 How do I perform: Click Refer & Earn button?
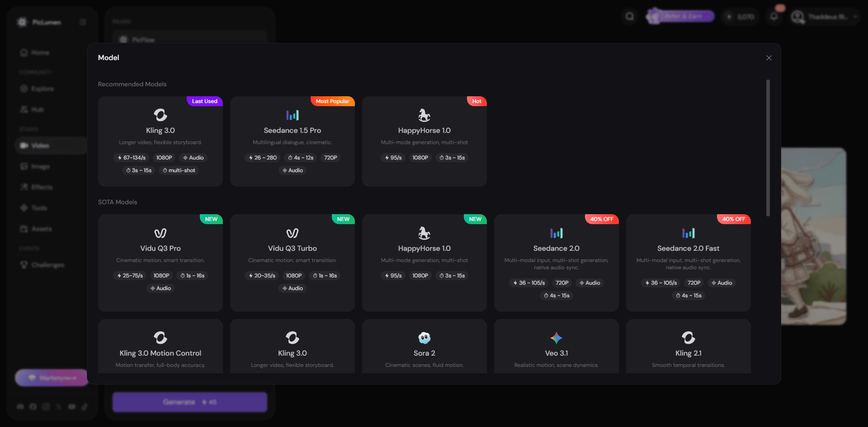point(682,17)
